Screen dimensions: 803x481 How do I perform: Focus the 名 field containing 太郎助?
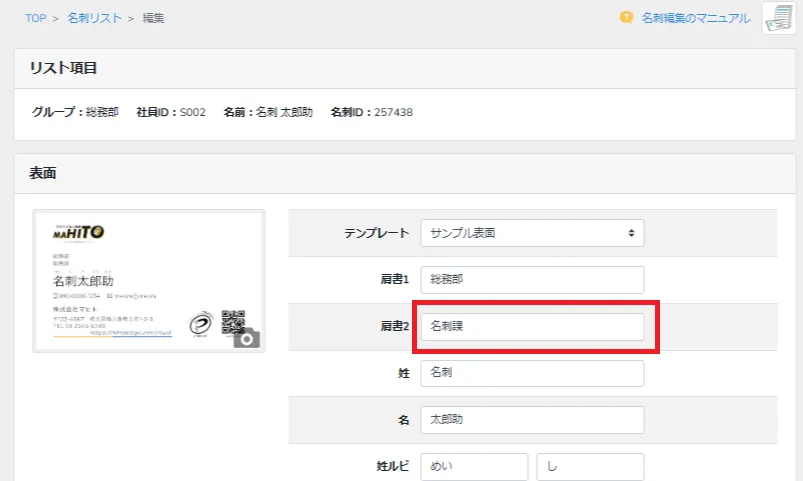pos(532,420)
